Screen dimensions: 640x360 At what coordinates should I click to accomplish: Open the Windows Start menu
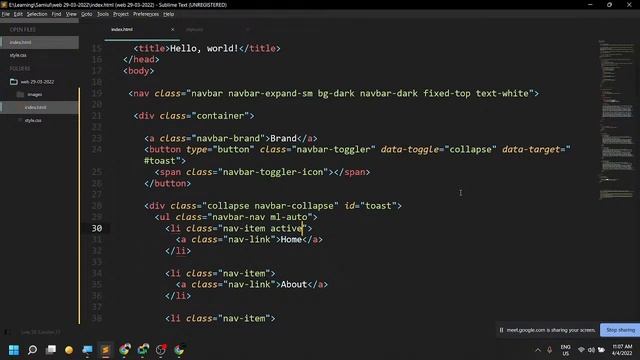coord(14,350)
